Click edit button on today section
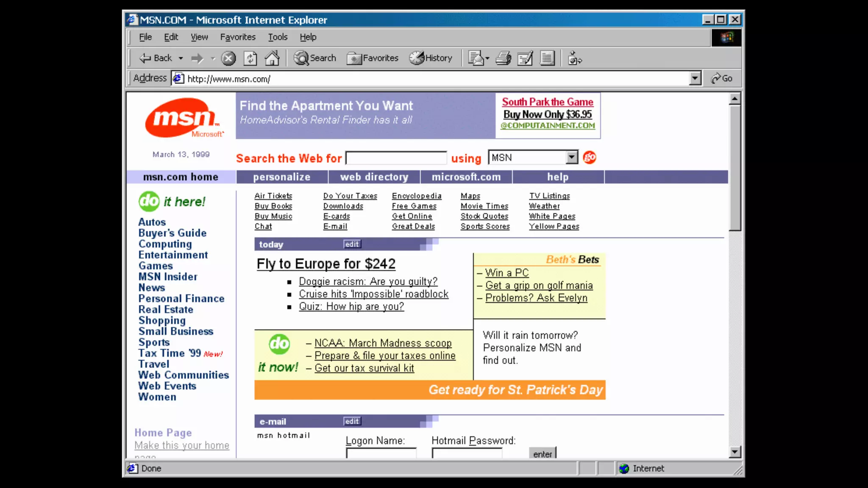This screenshot has height=488, width=868. tap(352, 244)
